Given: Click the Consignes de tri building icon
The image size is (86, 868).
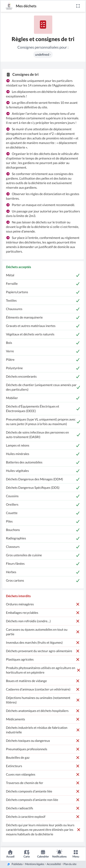Looking at the screenshot, I should [x=8, y=74].
